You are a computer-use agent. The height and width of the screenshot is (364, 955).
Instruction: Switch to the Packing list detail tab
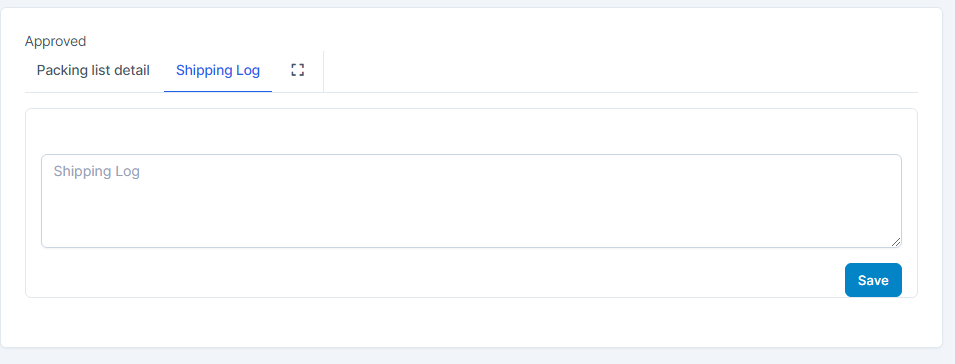[93, 71]
